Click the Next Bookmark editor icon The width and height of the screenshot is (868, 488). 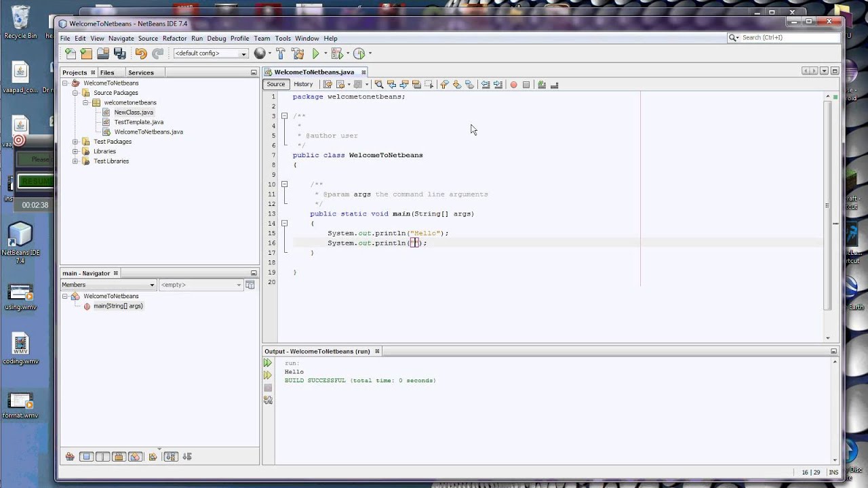(457, 85)
